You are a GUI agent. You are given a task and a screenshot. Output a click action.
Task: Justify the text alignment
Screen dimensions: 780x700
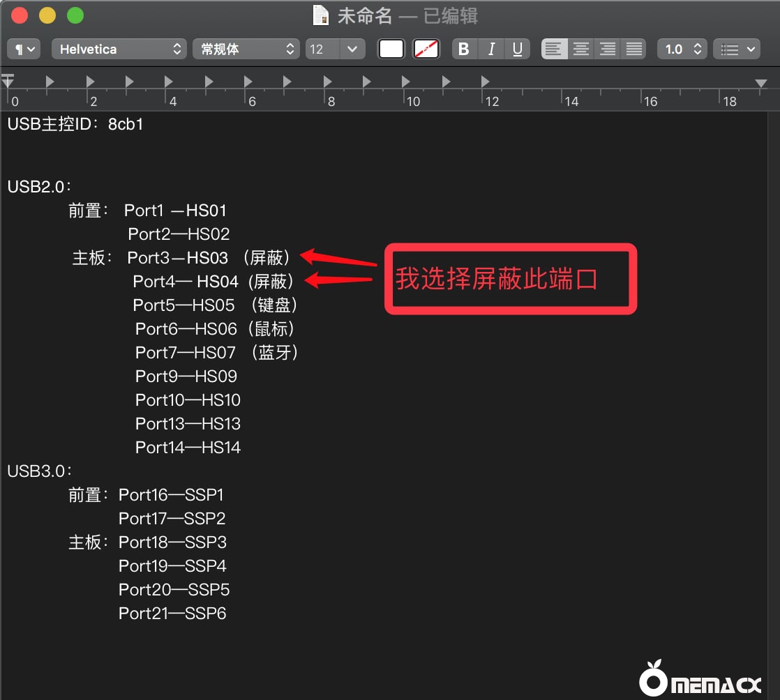point(634,50)
